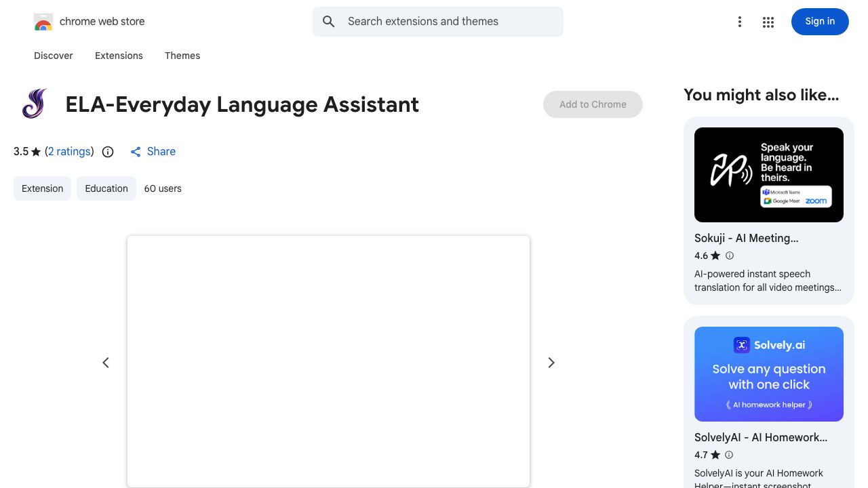The width and height of the screenshot is (868, 488).
Task: Click info icon next to SolvelyAI 4.7 rating
Action: coord(730,455)
